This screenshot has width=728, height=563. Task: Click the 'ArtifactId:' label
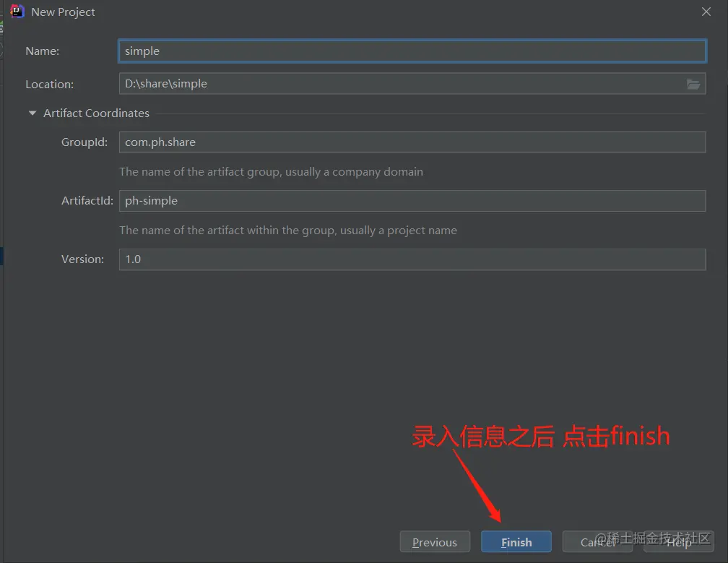pyautogui.click(x=87, y=201)
